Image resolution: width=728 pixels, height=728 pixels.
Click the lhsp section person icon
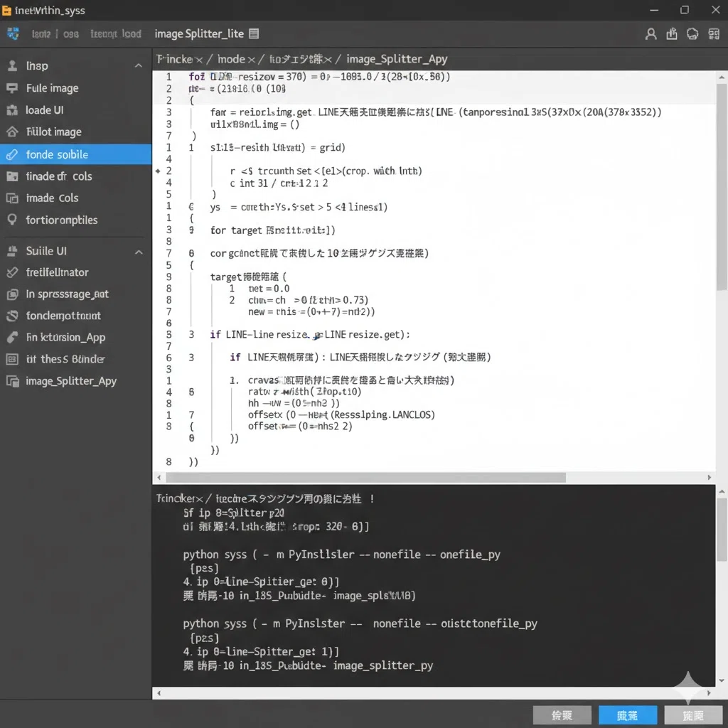pyautogui.click(x=12, y=66)
